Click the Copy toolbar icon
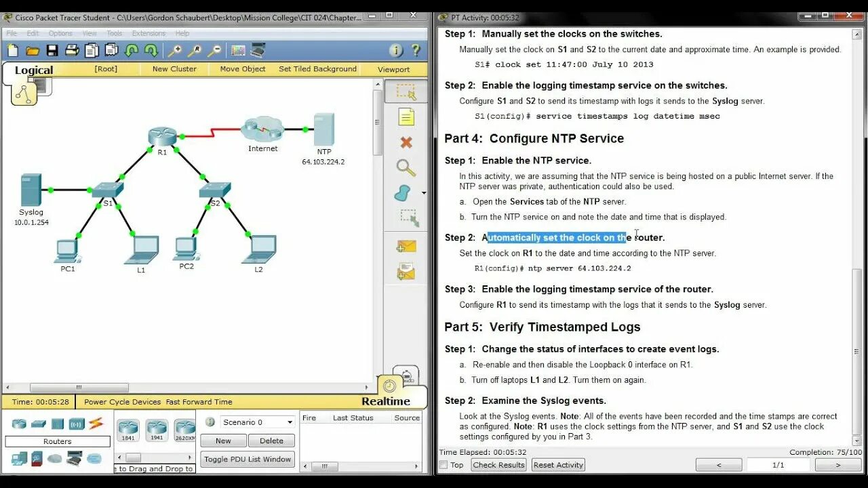 (x=92, y=50)
